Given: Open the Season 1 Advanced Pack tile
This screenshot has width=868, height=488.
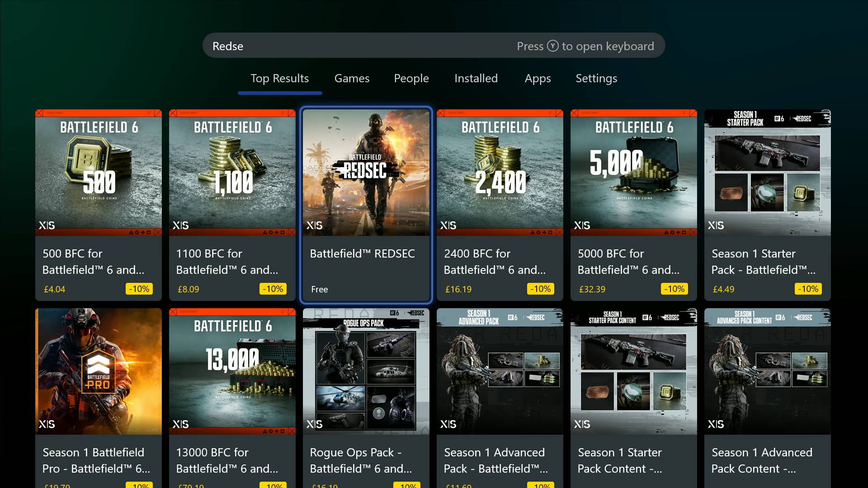Looking at the screenshot, I should click(500, 398).
